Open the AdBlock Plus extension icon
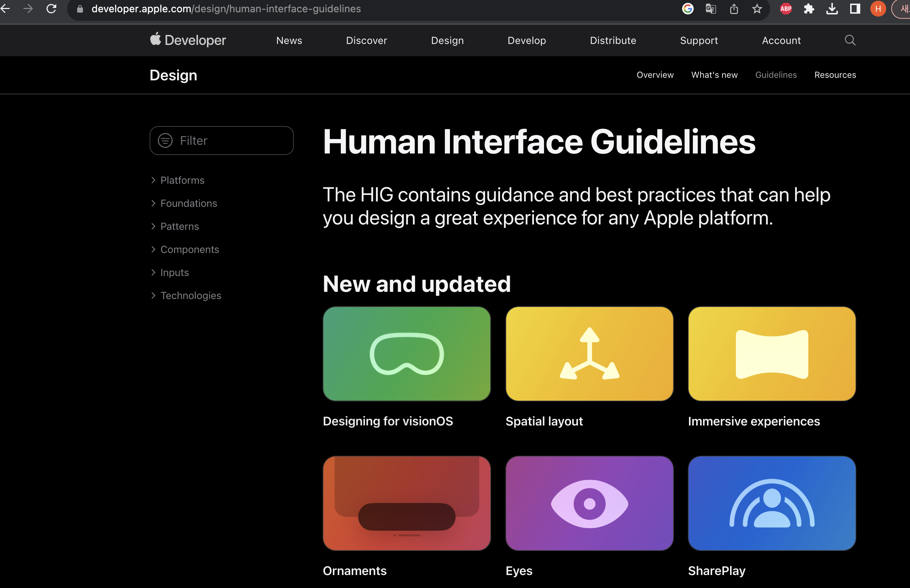The width and height of the screenshot is (910, 588). tap(786, 8)
